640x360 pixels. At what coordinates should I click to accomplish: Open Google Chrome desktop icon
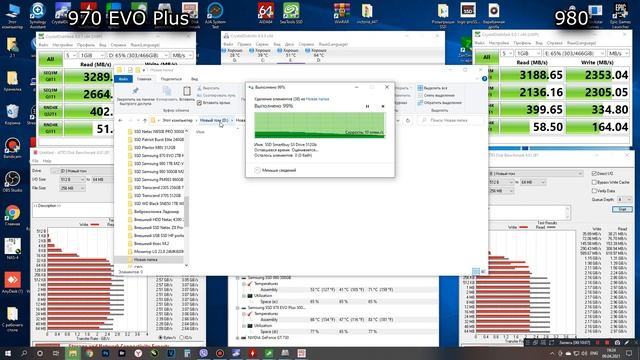point(13,216)
